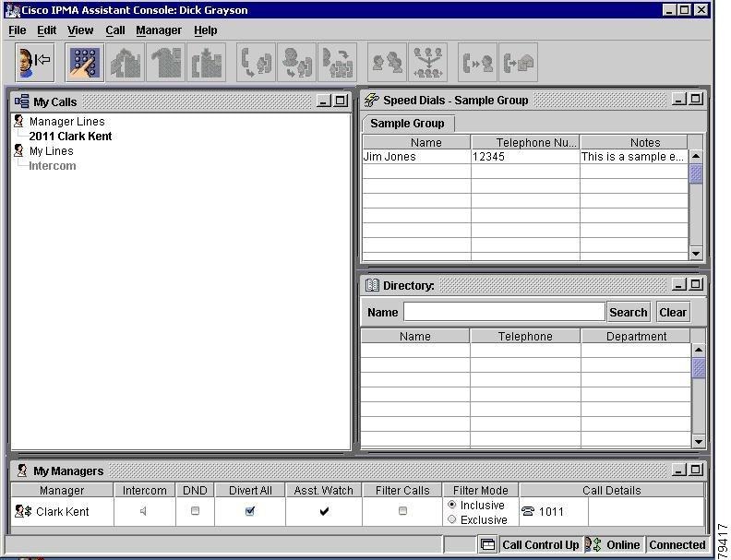Click the manager icon beside Clark Kent

tap(23, 511)
